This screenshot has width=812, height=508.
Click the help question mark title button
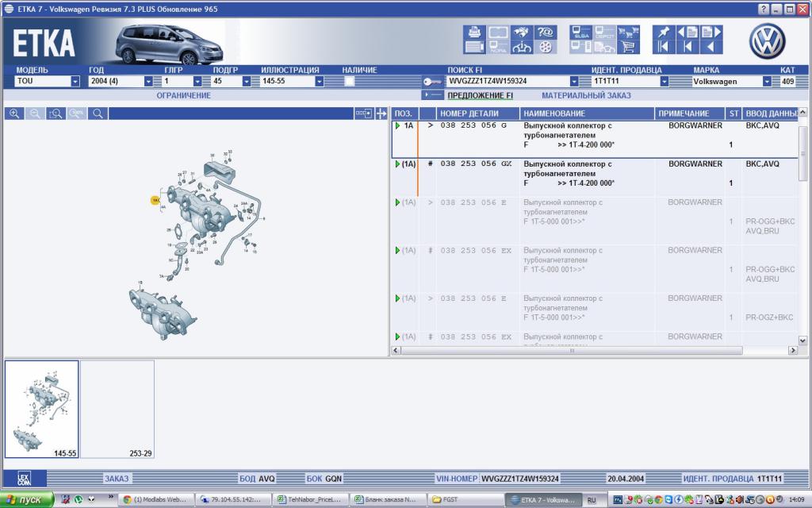764,9
